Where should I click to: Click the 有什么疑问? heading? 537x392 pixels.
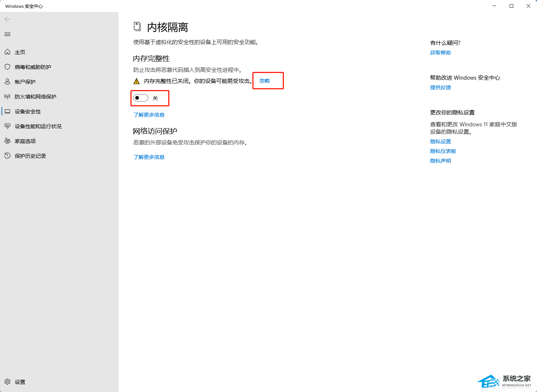point(445,43)
